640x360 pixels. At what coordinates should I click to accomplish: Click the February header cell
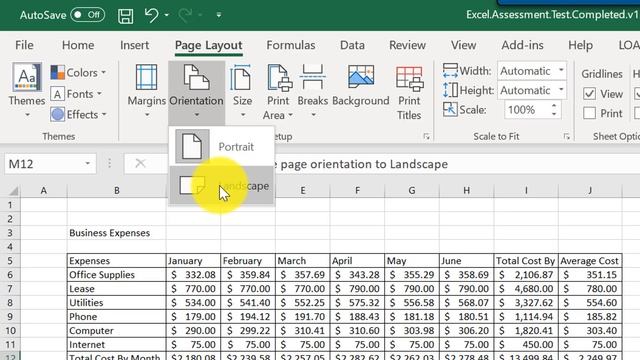click(248, 261)
